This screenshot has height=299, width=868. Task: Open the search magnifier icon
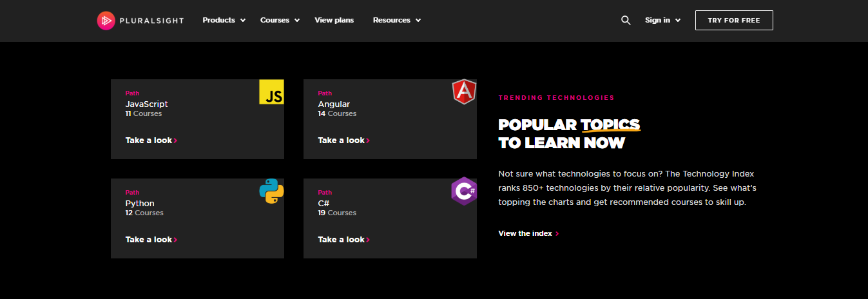click(x=626, y=20)
